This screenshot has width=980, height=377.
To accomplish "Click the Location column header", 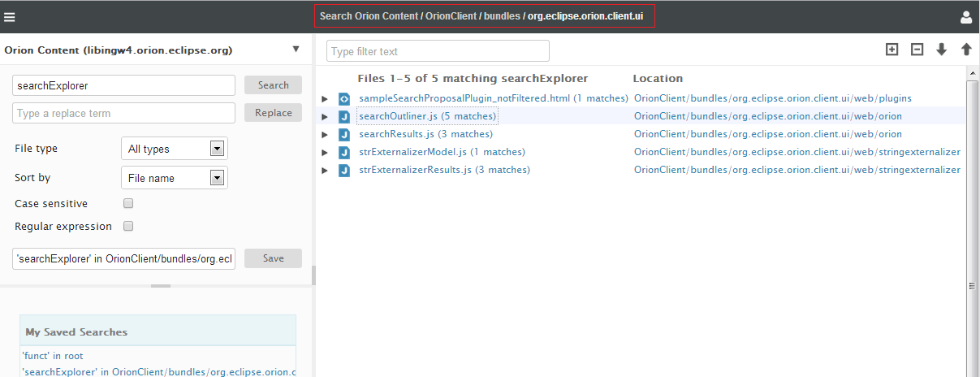I will coord(658,78).
